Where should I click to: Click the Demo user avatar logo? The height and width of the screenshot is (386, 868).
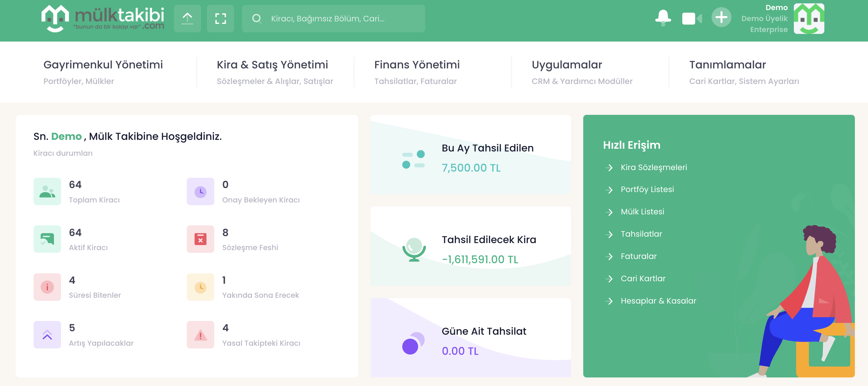click(809, 19)
